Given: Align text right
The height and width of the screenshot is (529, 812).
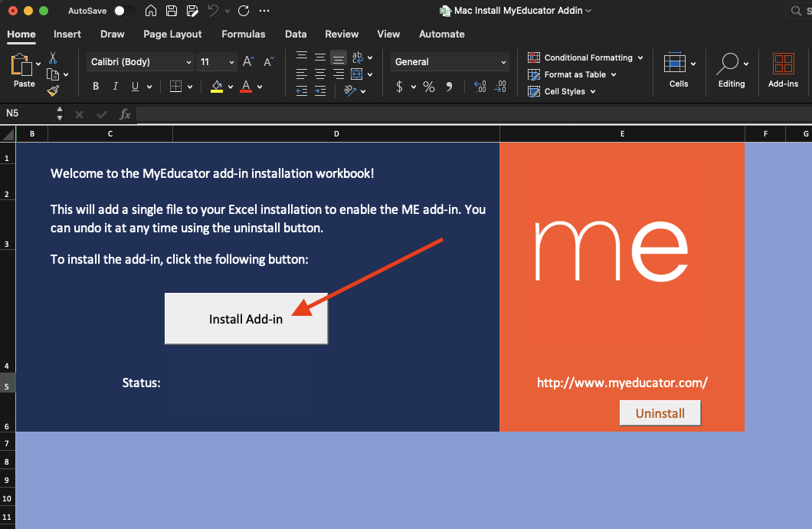Looking at the screenshot, I should click(338, 74).
